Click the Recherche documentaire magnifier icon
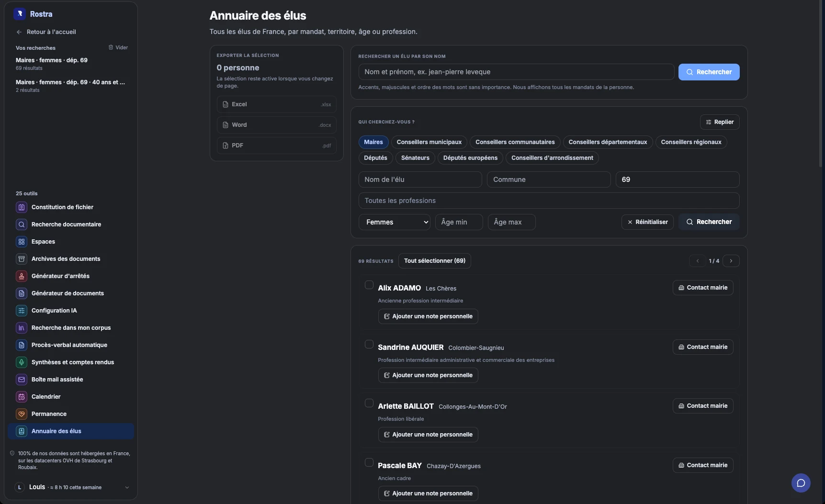 tap(22, 224)
